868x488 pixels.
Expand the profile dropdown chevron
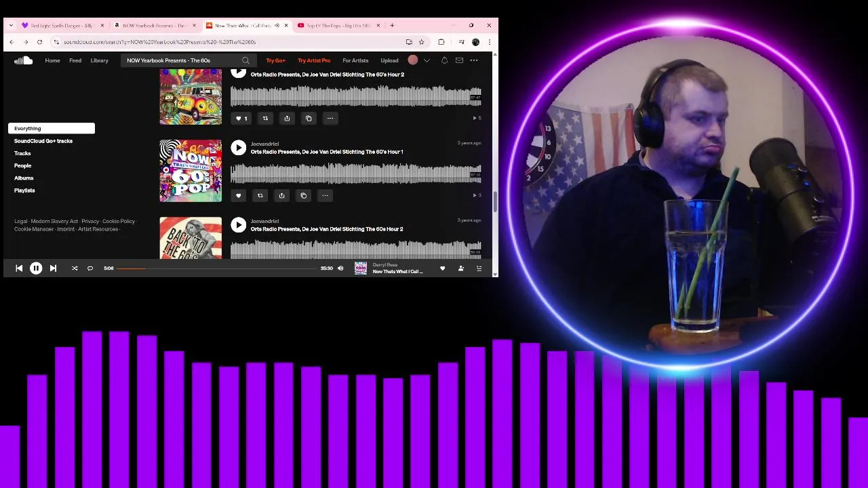point(427,60)
